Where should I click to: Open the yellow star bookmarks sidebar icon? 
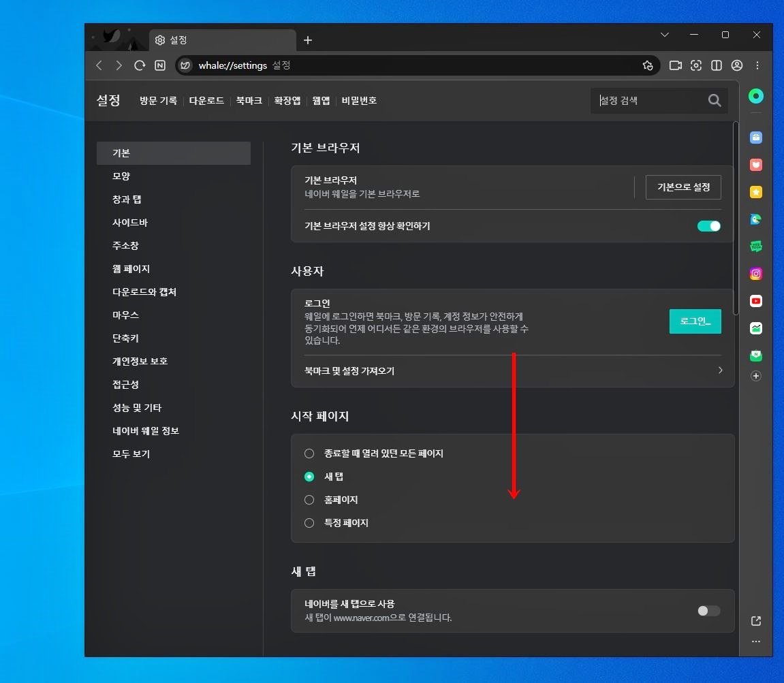coord(756,192)
